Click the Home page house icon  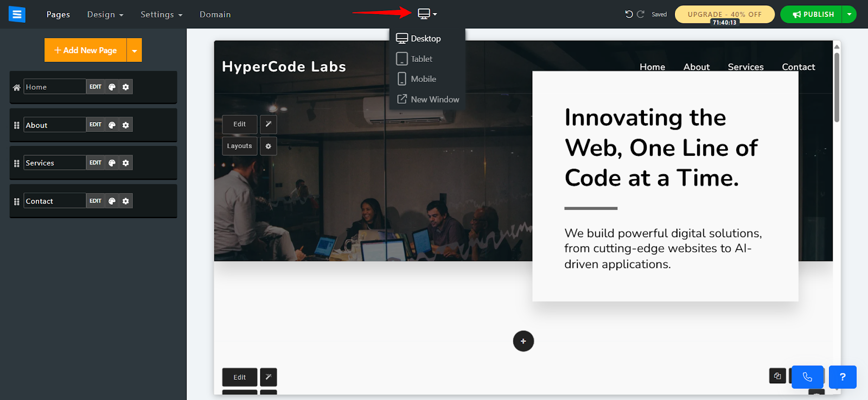17,87
